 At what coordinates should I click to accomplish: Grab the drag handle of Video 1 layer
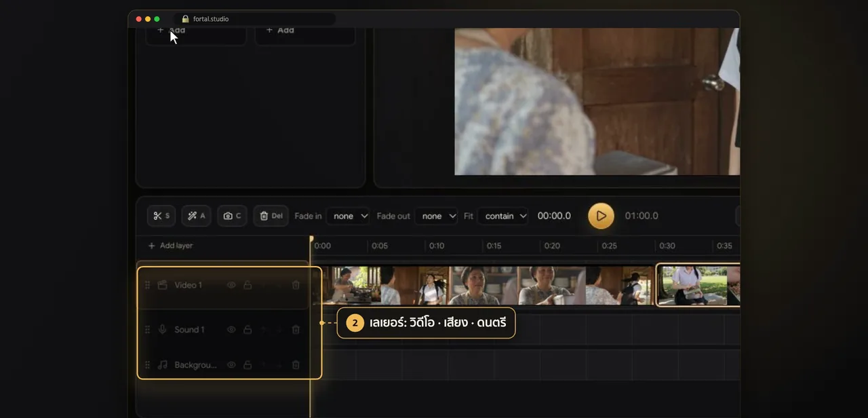point(147,285)
